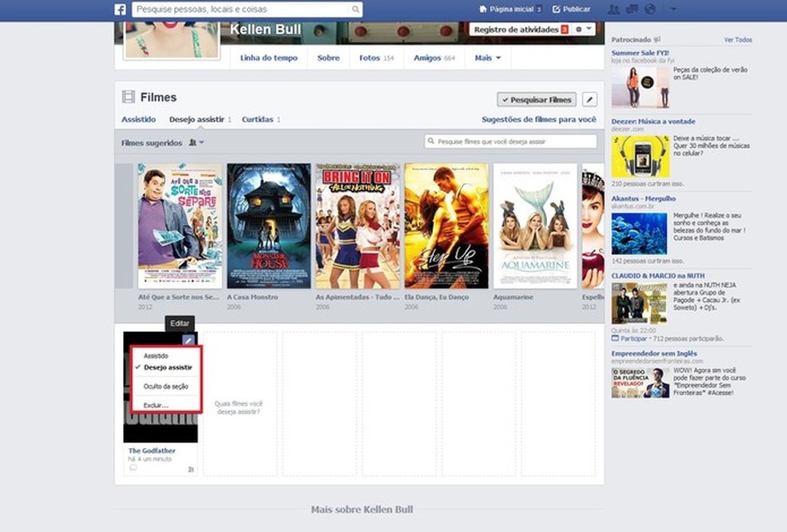Click the comment bubble icon under The Godfather
The width and height of the screenshot is (787, 532).
pos(133,466)
